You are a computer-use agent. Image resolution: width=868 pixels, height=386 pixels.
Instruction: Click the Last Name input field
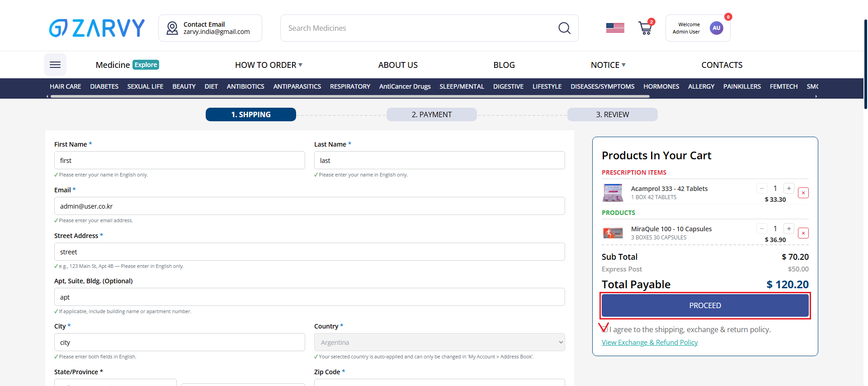[439, 160]
